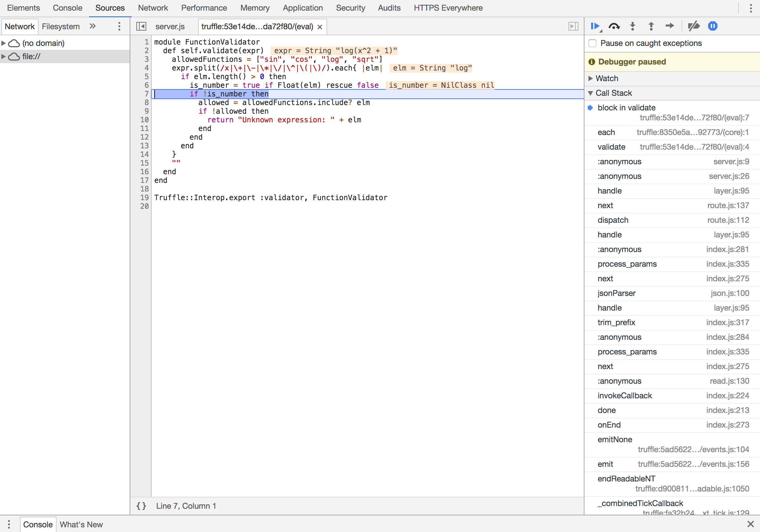This screenshot has height=532, width=760.
Task: Enable Pause on caught exceptions checkbox
Action: [592, 43]
